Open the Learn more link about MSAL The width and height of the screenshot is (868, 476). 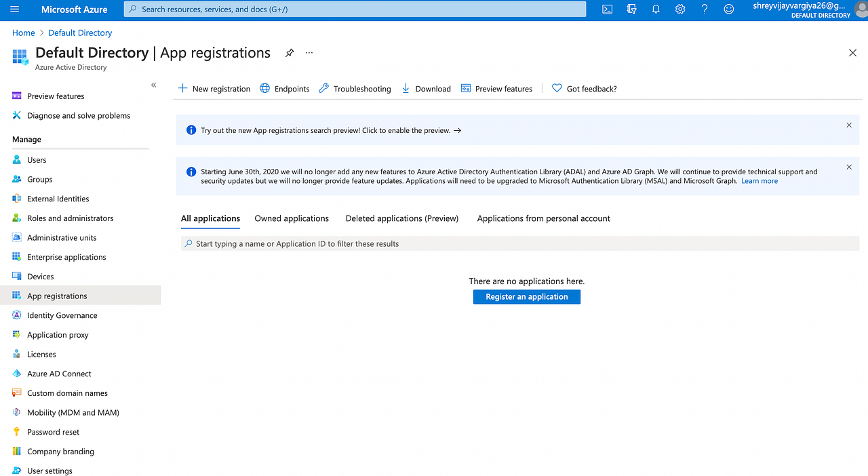point(759,180)
